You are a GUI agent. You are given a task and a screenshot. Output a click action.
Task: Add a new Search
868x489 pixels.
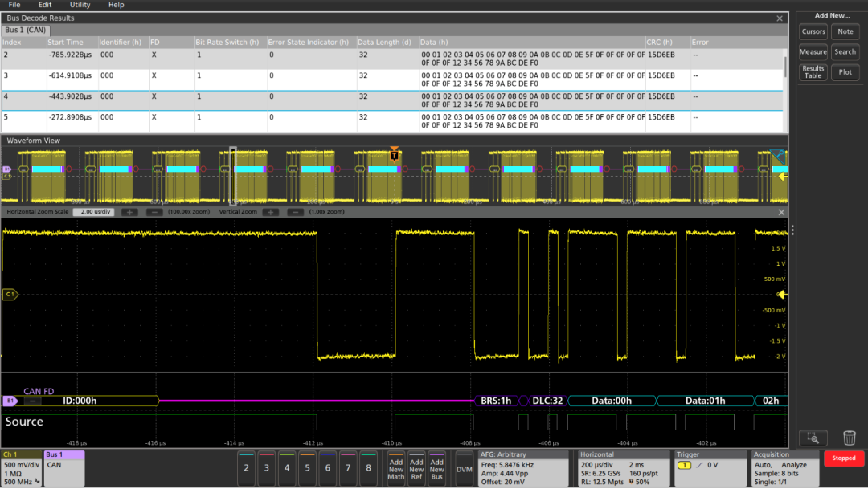[845, 52]
